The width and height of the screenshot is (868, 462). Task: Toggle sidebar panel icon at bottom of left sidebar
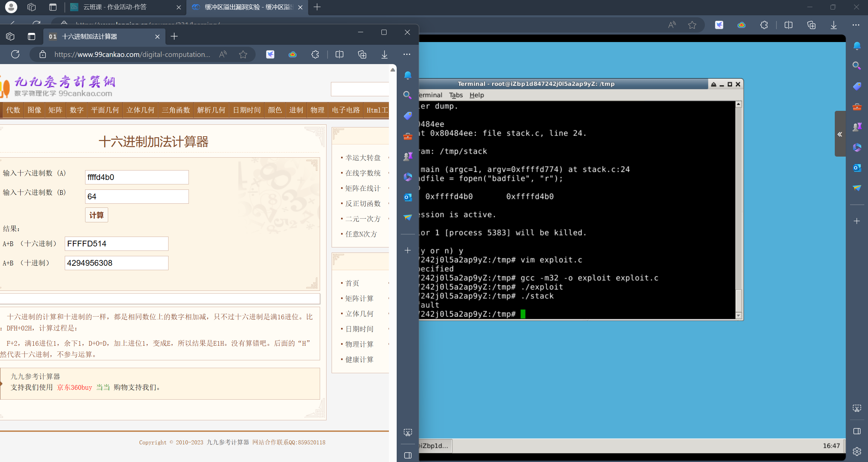(x=408, y=455)
